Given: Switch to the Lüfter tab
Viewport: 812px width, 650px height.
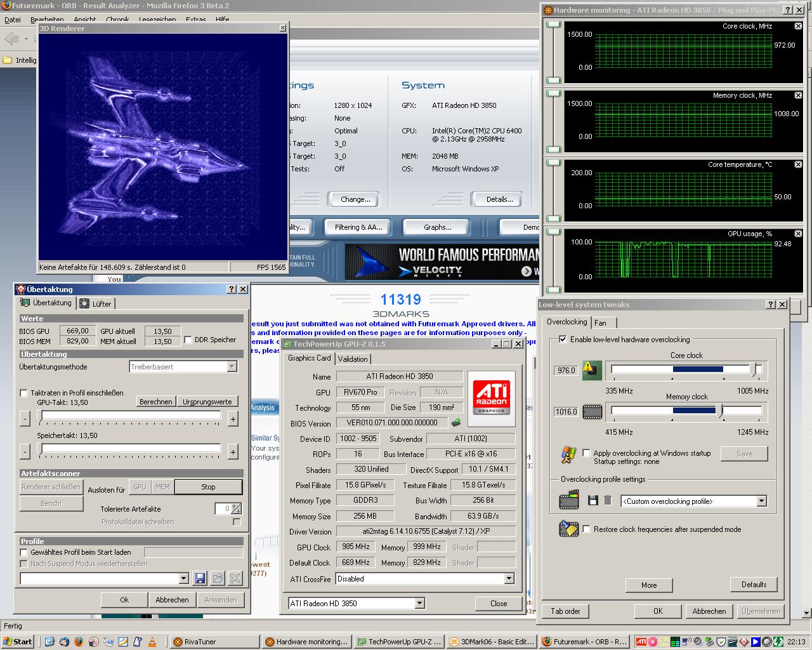Looking at the screenshot, I should (96, 304).
